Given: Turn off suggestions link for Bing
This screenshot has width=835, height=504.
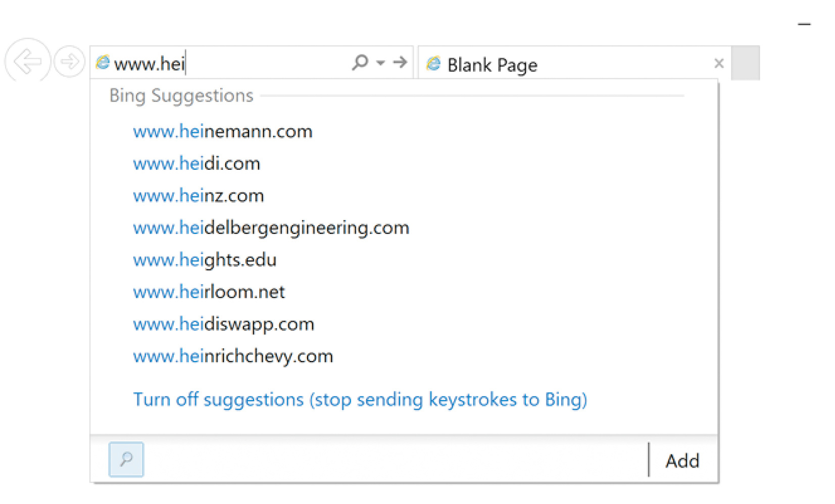Looking at the screenshot, I should click(360, 399).
